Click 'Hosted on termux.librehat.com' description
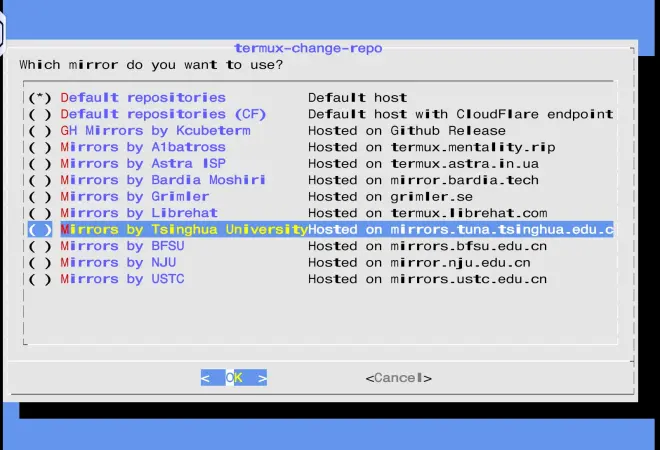The width and height of the screenshot is (660, 450). [428, 213]
